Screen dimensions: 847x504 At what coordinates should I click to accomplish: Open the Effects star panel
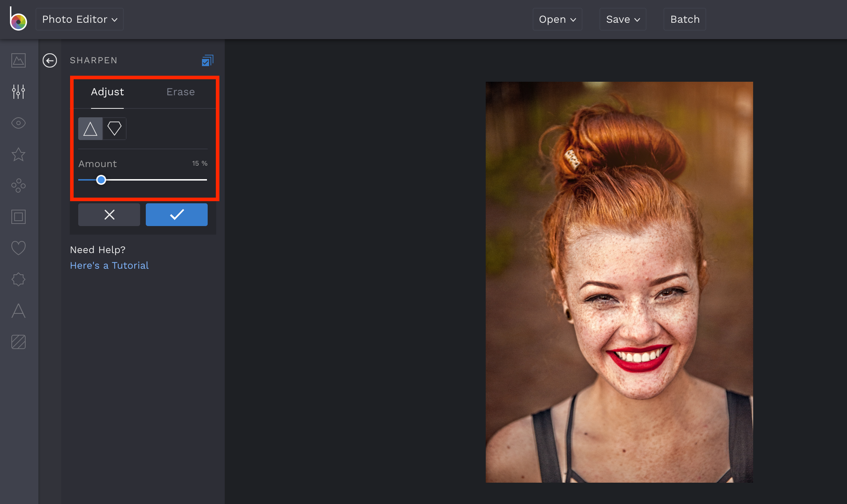coord(18,154)
